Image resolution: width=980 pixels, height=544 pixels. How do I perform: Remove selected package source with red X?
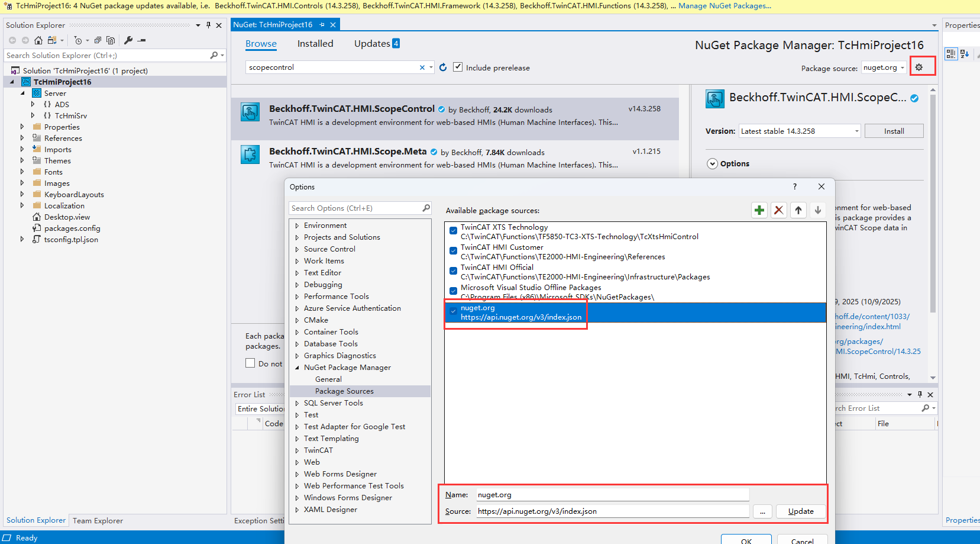tap(779, 210)
